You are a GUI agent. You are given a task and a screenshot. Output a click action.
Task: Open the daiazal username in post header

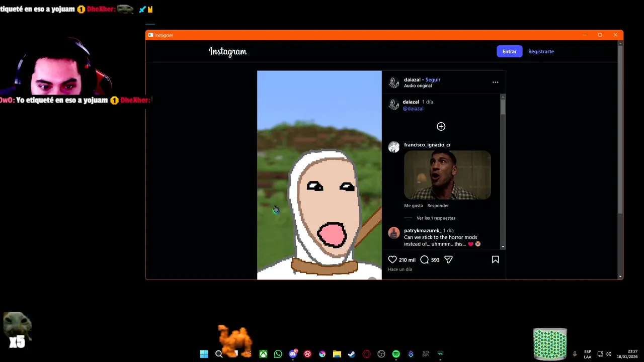coord(412,79)
